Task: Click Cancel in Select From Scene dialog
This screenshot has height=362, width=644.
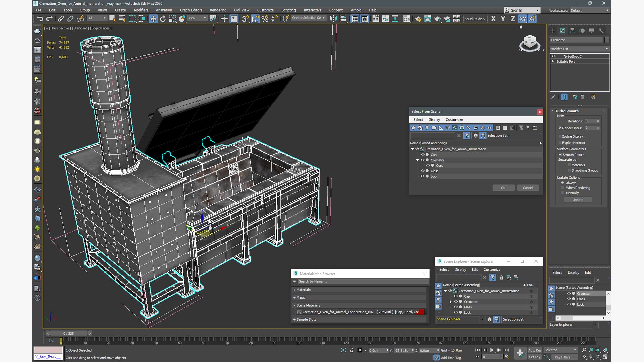Action: 528,188
